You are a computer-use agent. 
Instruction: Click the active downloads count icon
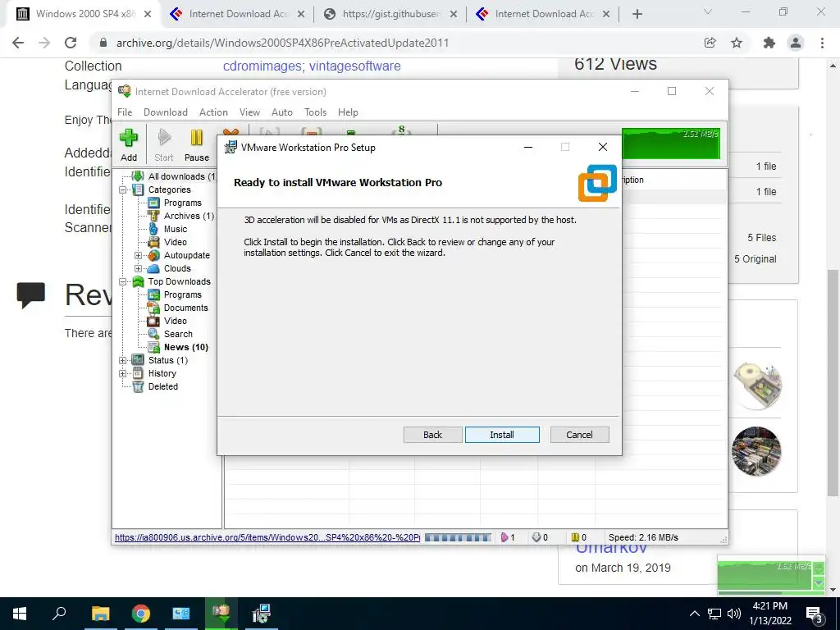(x=504, y=537)
